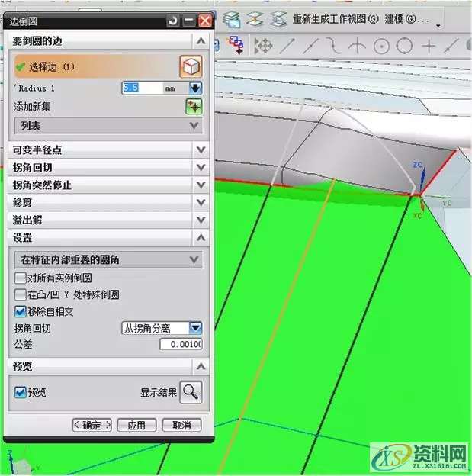Click the move to layer toolbar icon
Image resolution: width=472 pixels, height=476 pixels.
click(x=255, y=19)
